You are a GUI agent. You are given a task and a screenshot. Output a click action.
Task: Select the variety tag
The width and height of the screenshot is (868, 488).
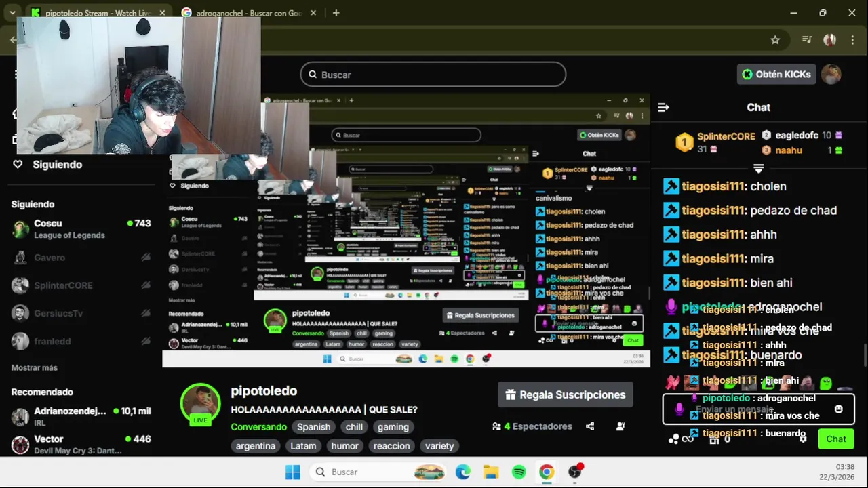(x=439, y=446)
